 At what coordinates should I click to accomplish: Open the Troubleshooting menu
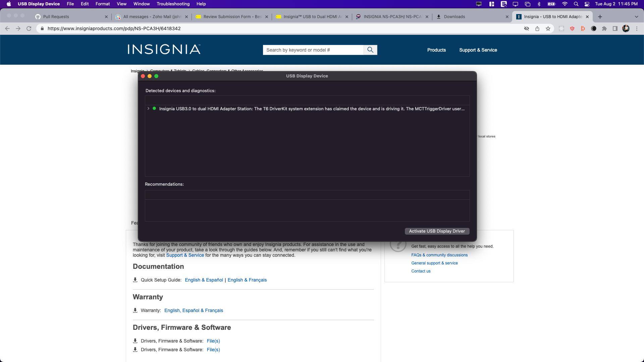(x=173, y=4)
